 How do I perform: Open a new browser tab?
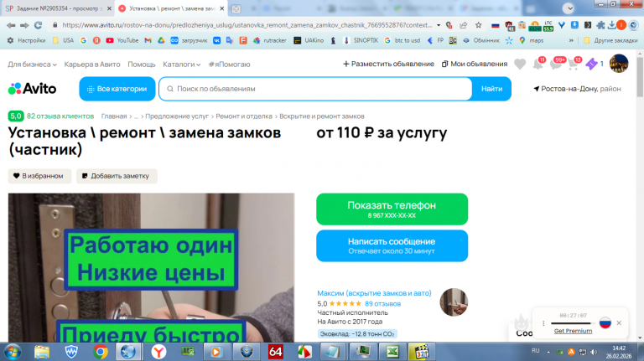pos(236,8)
